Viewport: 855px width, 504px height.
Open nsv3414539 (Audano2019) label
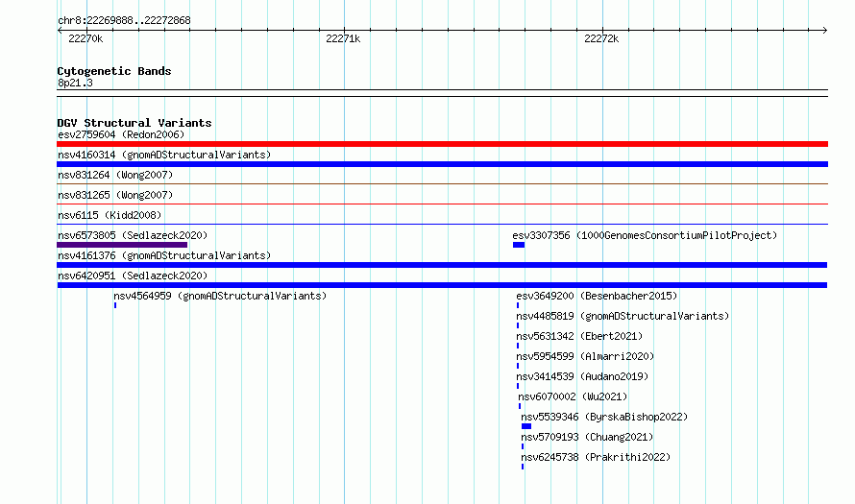click(x=582, y=376)
